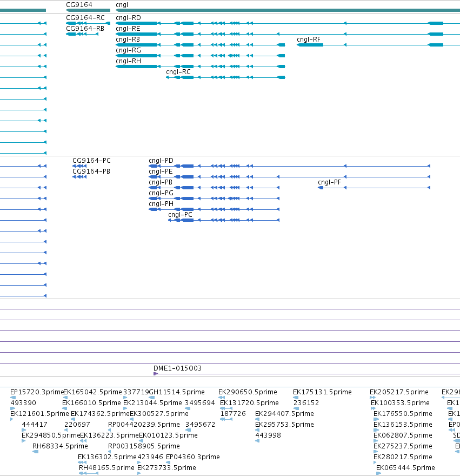This screenshot has height=476, width=460.
Task: Select the cngl-PF protein label
Action: pyautogui.click(x=329, y=182)
